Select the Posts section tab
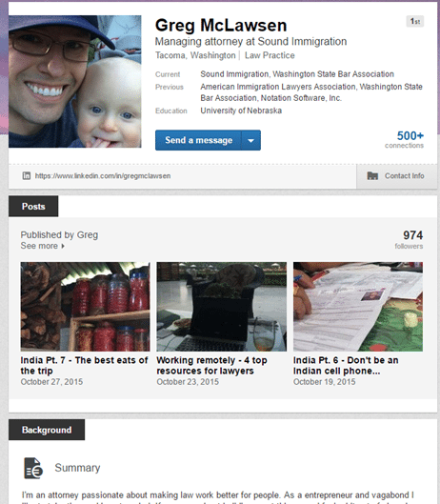Image resolution: width=440 pixels, height=504 pixels. (x=33, y=206)
